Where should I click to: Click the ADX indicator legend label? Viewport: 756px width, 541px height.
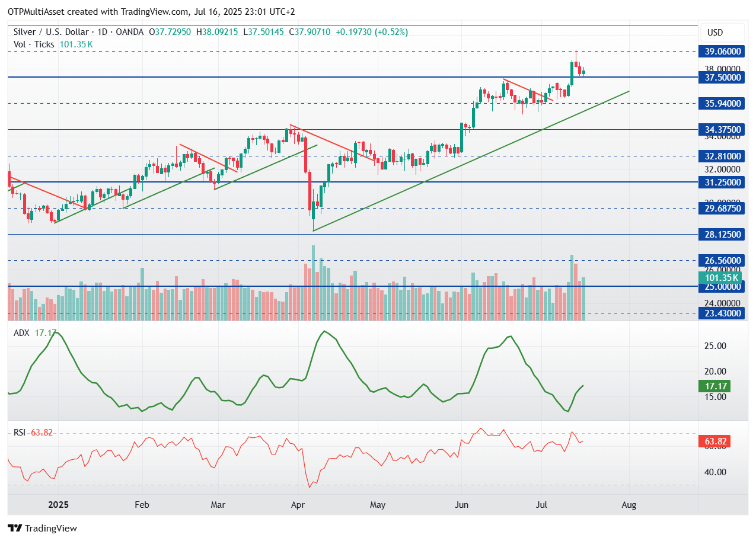(21, 333)
